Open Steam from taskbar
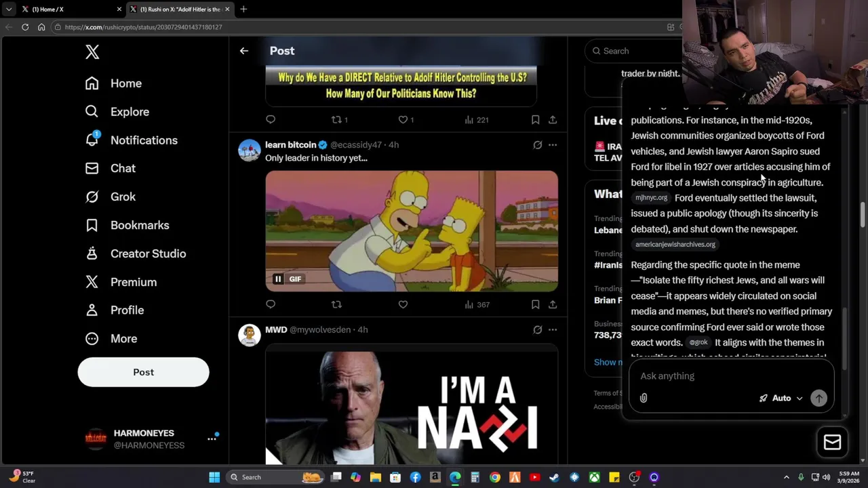This screenshot has height=488, width=868. point(555,477)
